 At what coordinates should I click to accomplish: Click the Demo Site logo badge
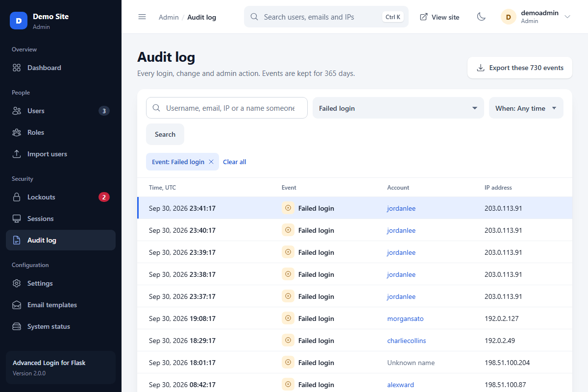pos(19,21)
